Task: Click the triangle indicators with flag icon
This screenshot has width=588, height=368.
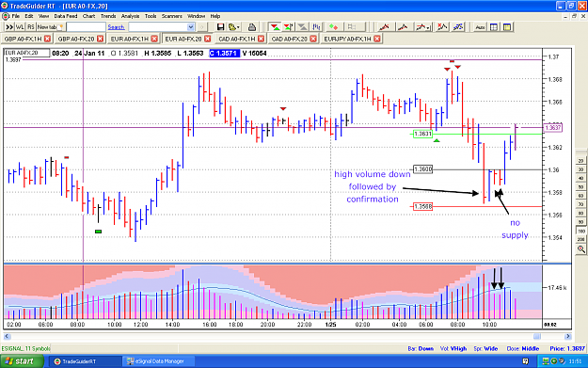Action: coord(289,27)
